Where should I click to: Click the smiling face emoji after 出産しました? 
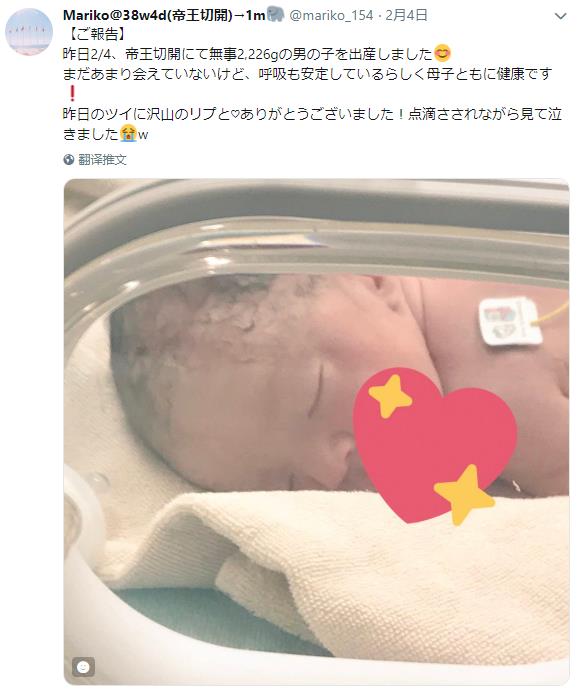click(442, 53)
